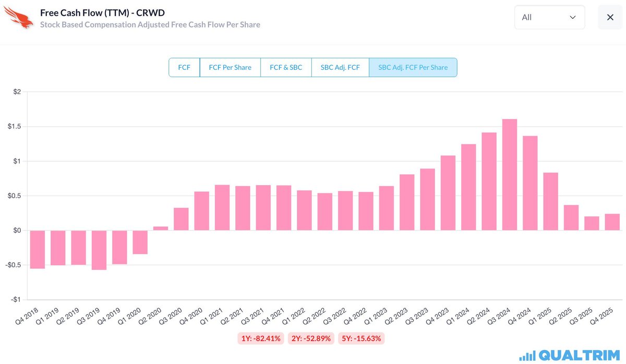Click the Q4 2025 bar
The height and width of the screenshot is (364, 626).
point(612,222)
